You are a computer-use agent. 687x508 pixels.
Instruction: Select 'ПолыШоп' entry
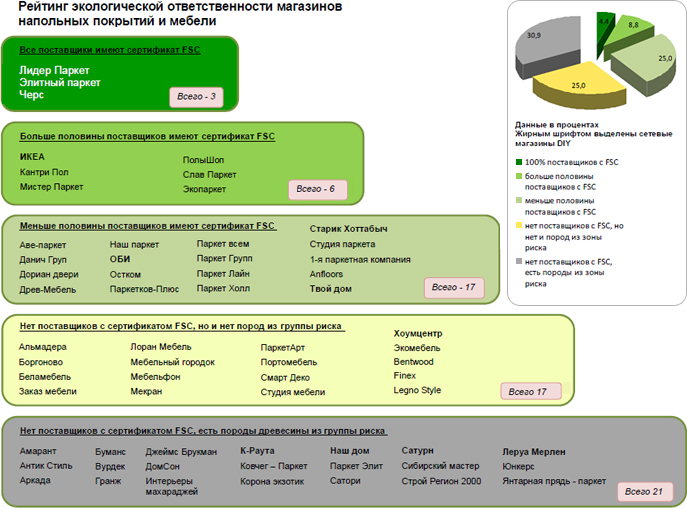tap(203, 160)
